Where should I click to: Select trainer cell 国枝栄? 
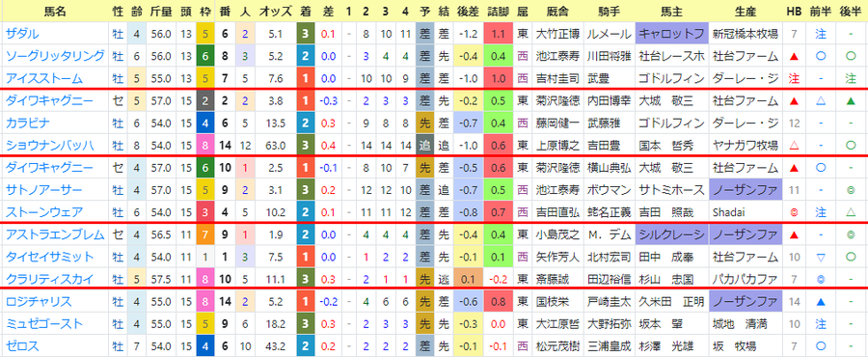pyautogui.click(x=556, y=302)
